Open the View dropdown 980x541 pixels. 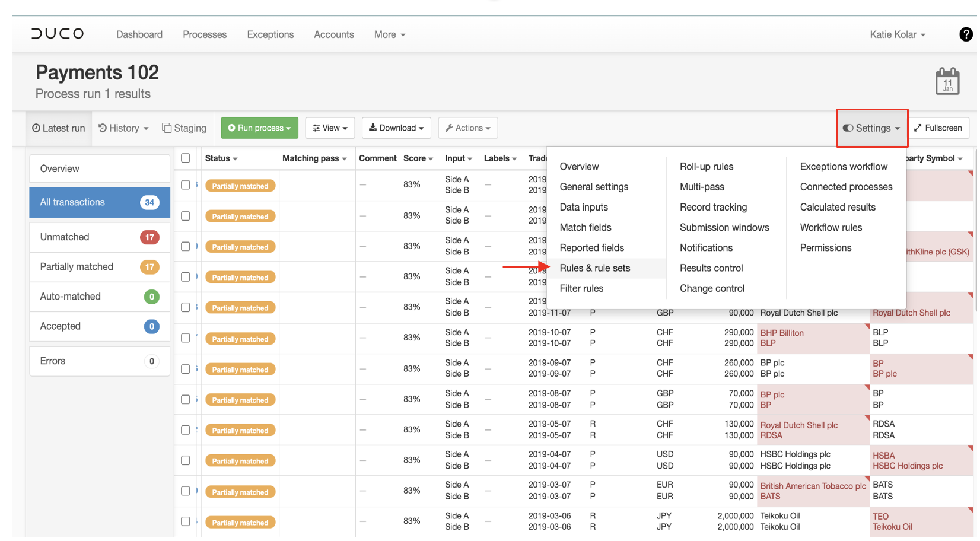tap(330, 128)
